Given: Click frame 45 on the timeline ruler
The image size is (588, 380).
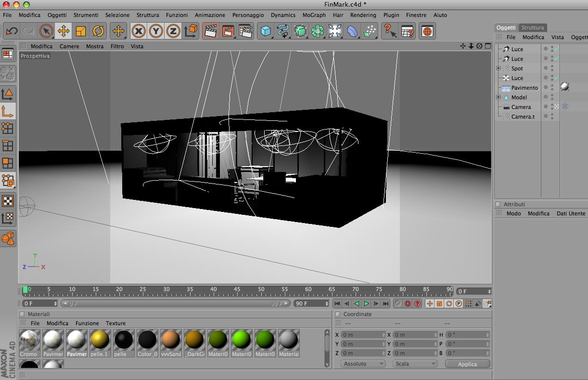Looking at the screenshot, I should [x=236, y=290].
